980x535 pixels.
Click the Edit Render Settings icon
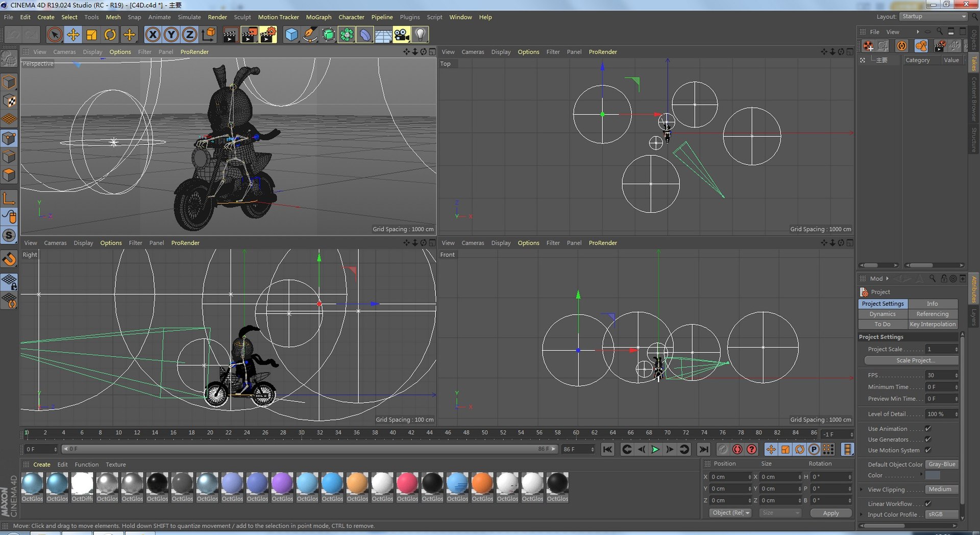268,35
